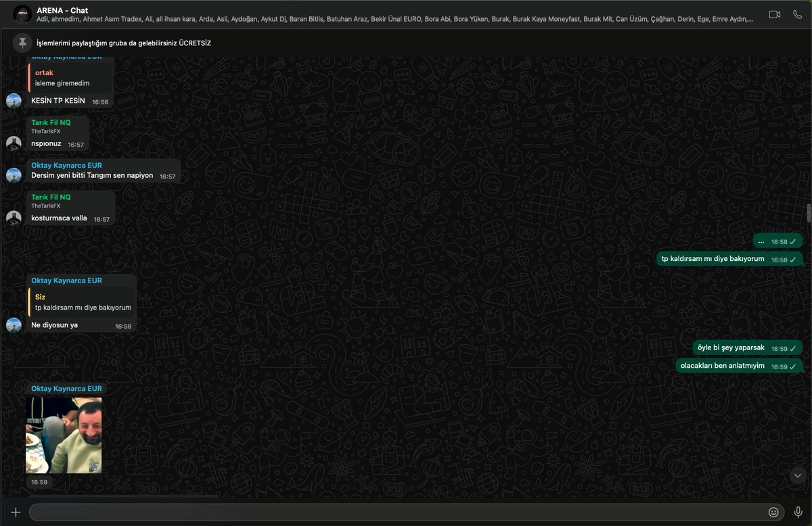This screenshot has height=526, width=812.
Task: Click sender name Tarık Fil NQ above kosturmaca
Action: 51,197
